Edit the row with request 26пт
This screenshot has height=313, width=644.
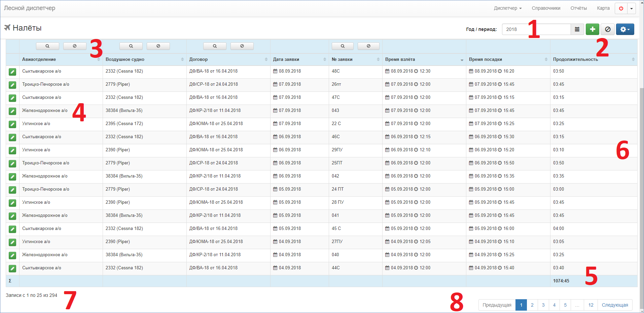click(12, 85)
